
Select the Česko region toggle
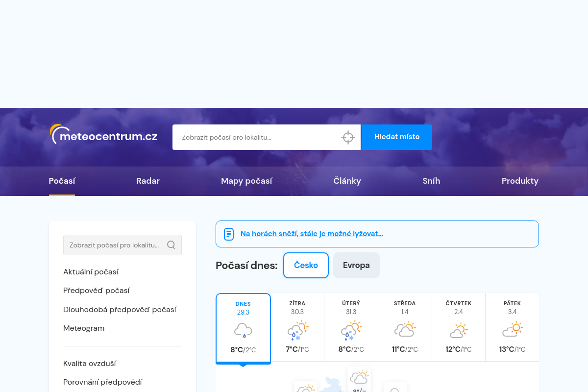[306, 265]
